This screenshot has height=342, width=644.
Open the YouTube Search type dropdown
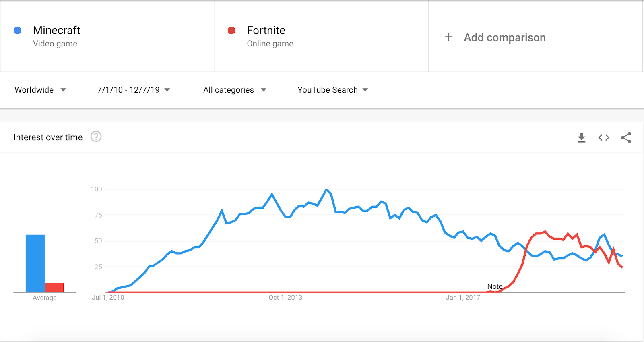[x=332, y=90]
